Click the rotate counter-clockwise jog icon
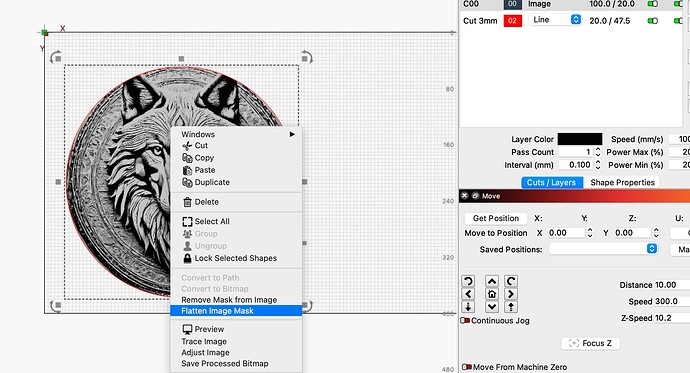The height and width of the screenshot is (373, 690). (468, 281)
